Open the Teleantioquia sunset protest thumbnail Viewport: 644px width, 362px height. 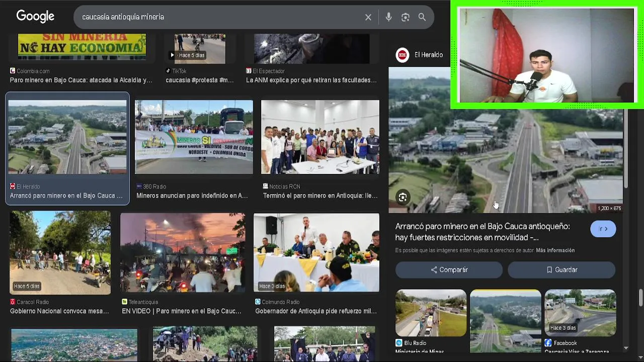pyautogui.click(x=183, y=252)
